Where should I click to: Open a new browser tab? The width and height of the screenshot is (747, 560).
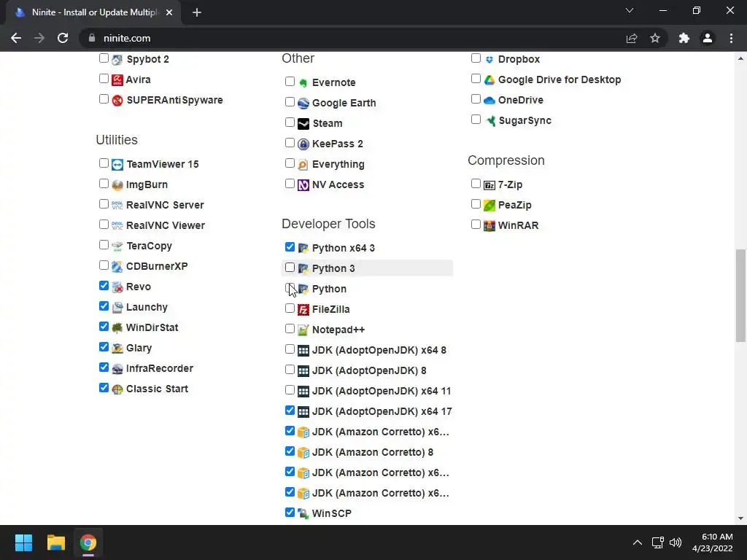tap(197, 13)
